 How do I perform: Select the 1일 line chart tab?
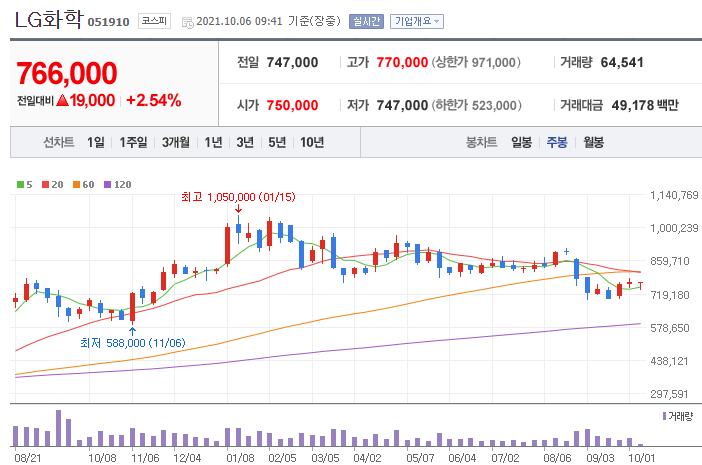pos(96,142)
